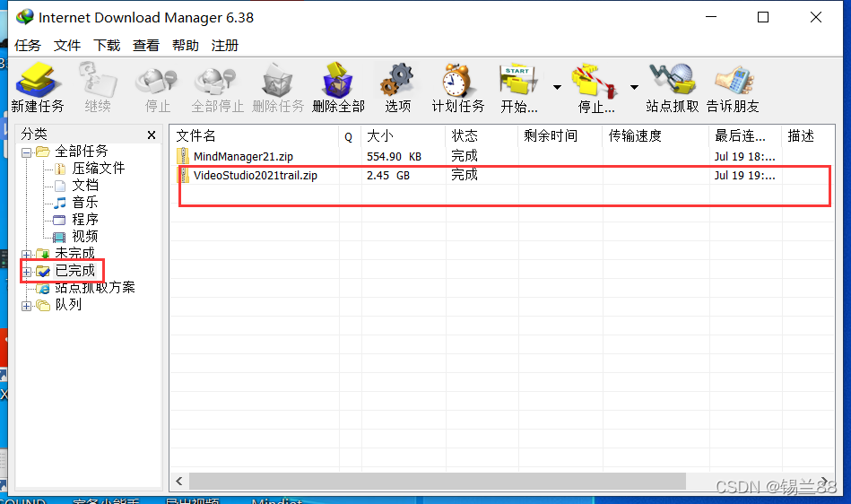Click 完成 status of VideoStudio2021trail.zip
This screenshot has height=504, width=851.
[465, 175]
